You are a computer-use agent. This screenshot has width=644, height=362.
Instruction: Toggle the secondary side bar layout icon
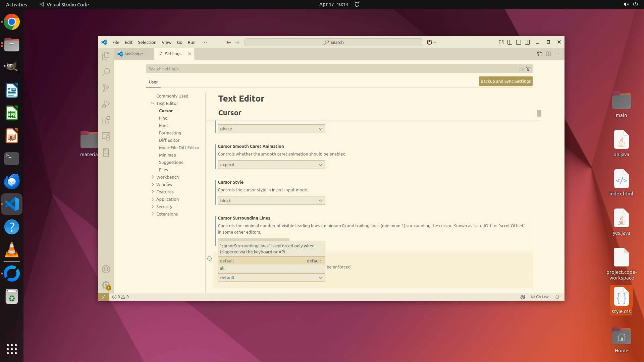527,42
